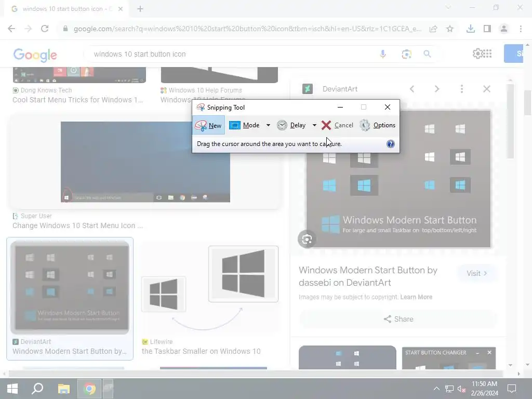Expand the Delay dropdown arrow

(314, 125)
